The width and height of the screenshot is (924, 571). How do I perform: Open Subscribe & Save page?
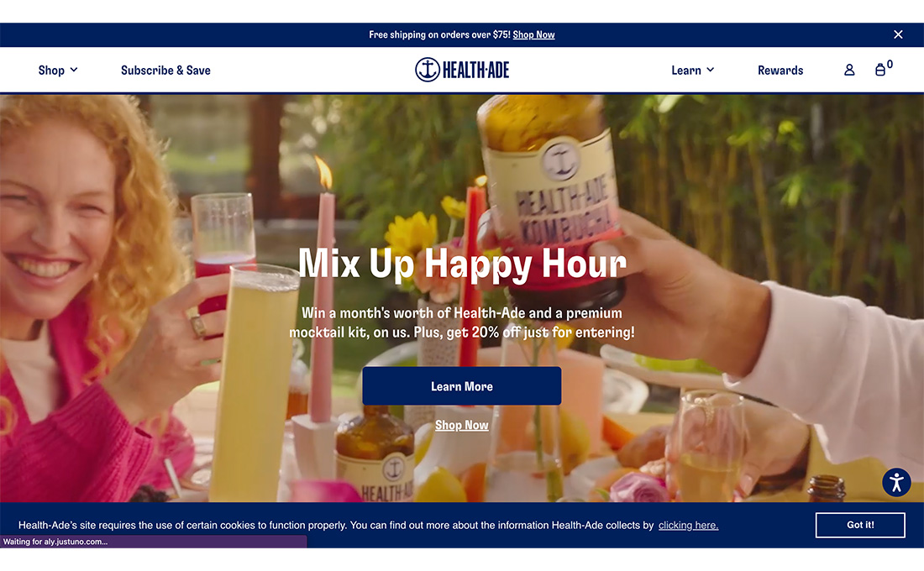coord(165,71)
